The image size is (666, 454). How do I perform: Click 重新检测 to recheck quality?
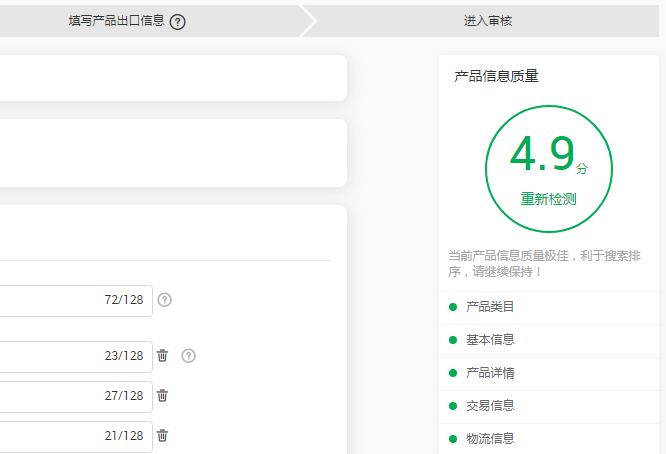point(548,199)
